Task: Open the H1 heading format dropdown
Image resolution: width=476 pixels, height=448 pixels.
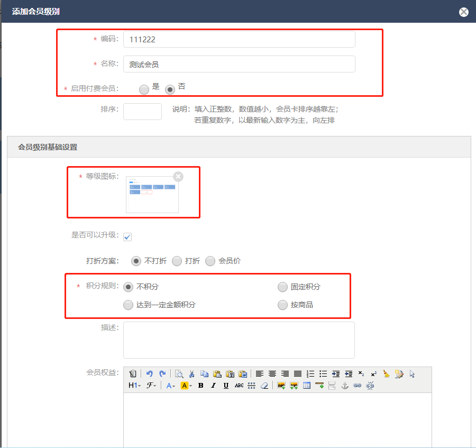Action: [135, 386]
